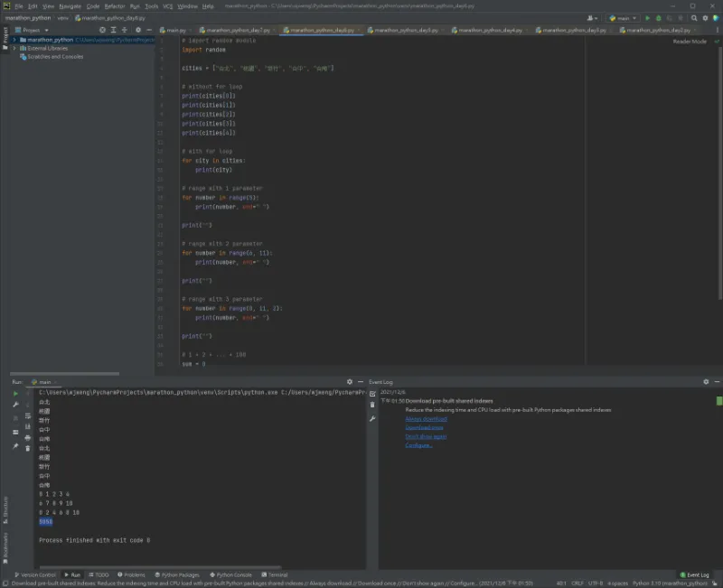723x588 pixels.
Task: Open IDE settings gear in the top toolbar
Action: click(705, 18)
